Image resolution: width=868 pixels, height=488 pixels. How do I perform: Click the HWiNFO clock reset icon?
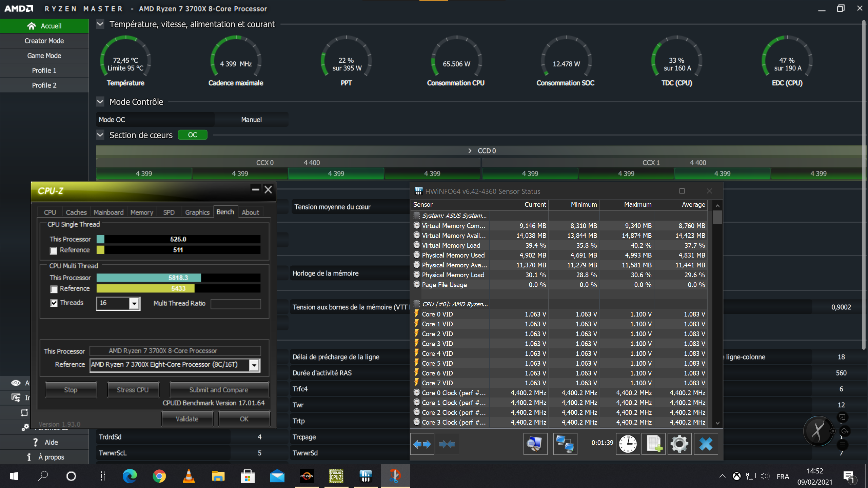pos(628,444)
